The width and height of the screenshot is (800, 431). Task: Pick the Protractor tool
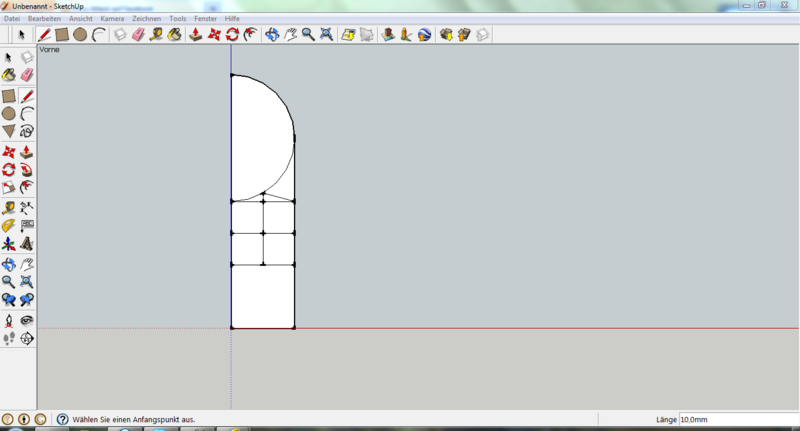point(9,226)
